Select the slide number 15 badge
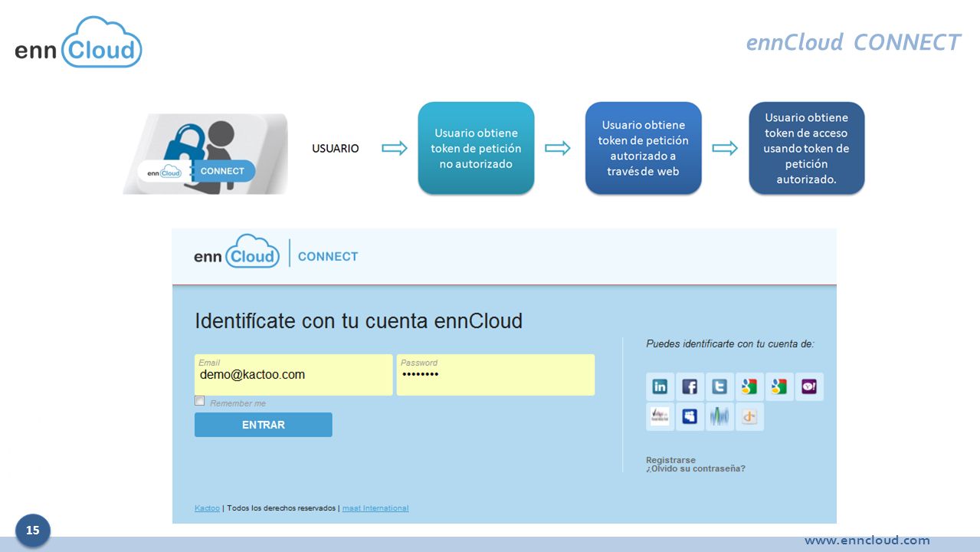Screen dimensions: 980x552 pos(33,531)
